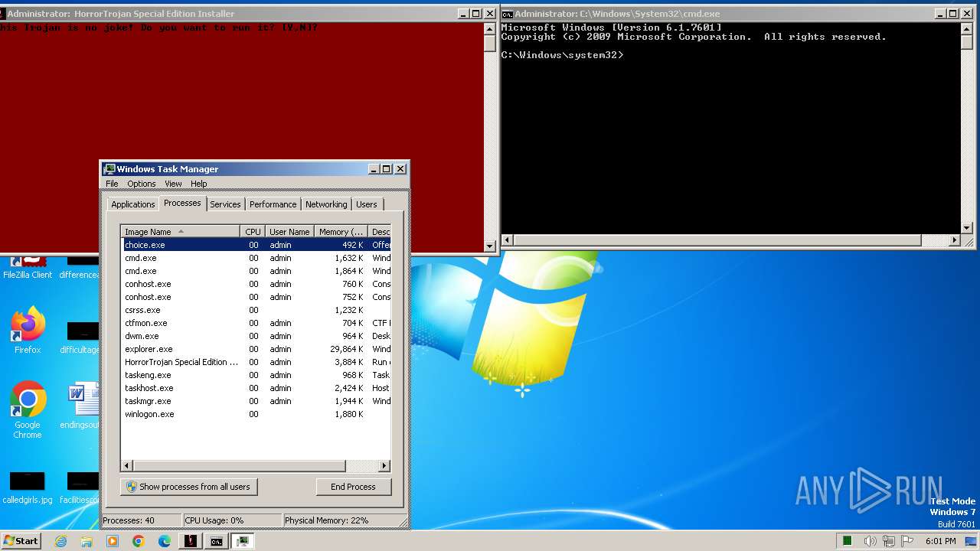Click the End Process button
This screenshot has height=551, width=980.
tap(353, 487)
